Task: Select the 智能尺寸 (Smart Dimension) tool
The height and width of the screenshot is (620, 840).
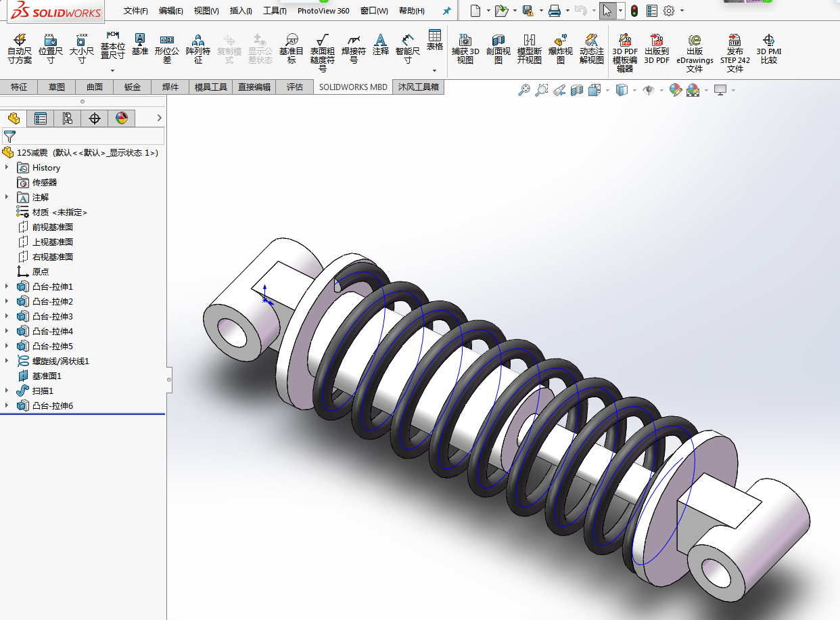Action: click(x=408, y=49)
